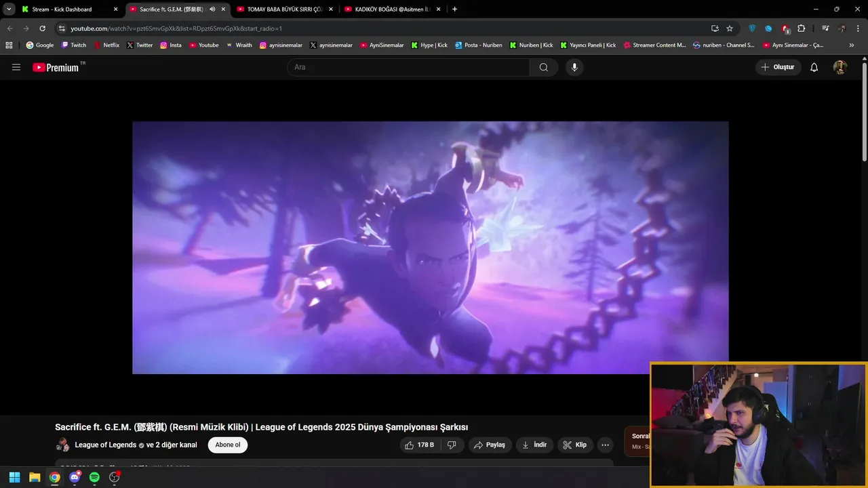Open the Streamer Content M... bookmark
868x488 pixels.
(654, 45)
